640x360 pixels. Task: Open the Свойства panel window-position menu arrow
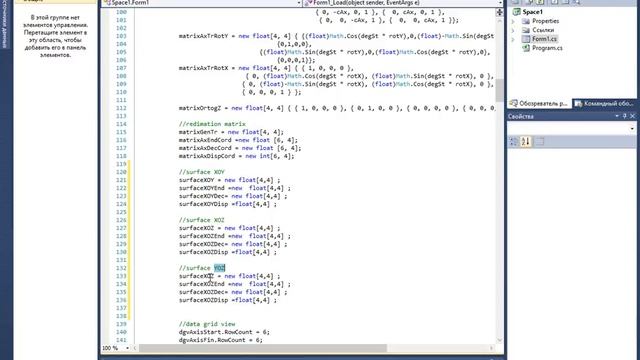point(617,116)
